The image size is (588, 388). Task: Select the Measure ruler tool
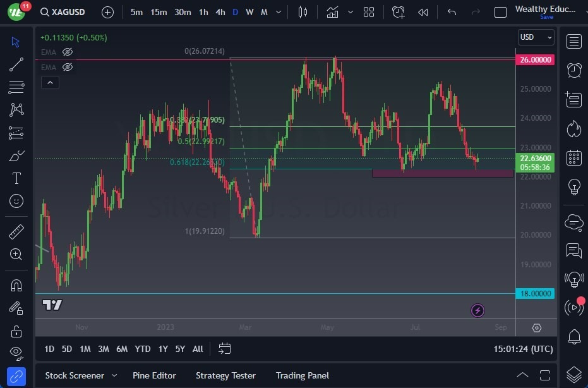click(x=16, y=232)
